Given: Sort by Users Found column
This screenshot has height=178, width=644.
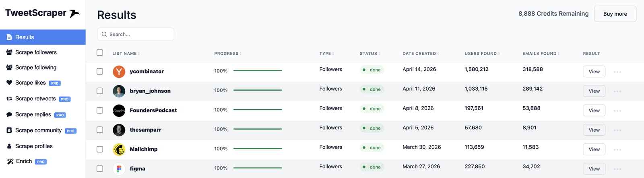Looking at the screenshot, I should tap(482, 54).
